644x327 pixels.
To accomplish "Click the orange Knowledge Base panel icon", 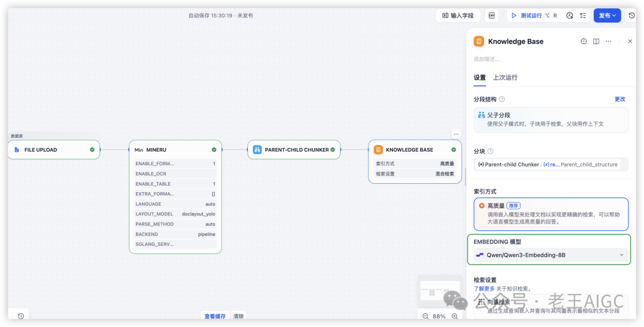I will 479,42.
